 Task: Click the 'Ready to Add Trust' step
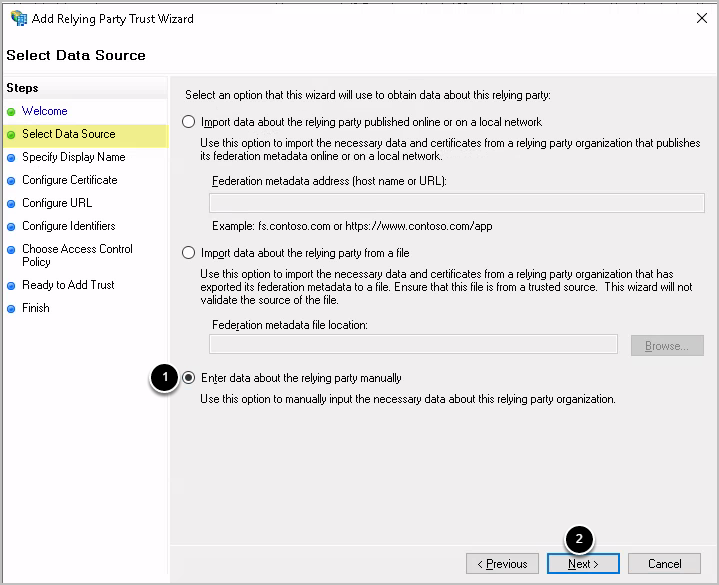[x=68, y=285]
